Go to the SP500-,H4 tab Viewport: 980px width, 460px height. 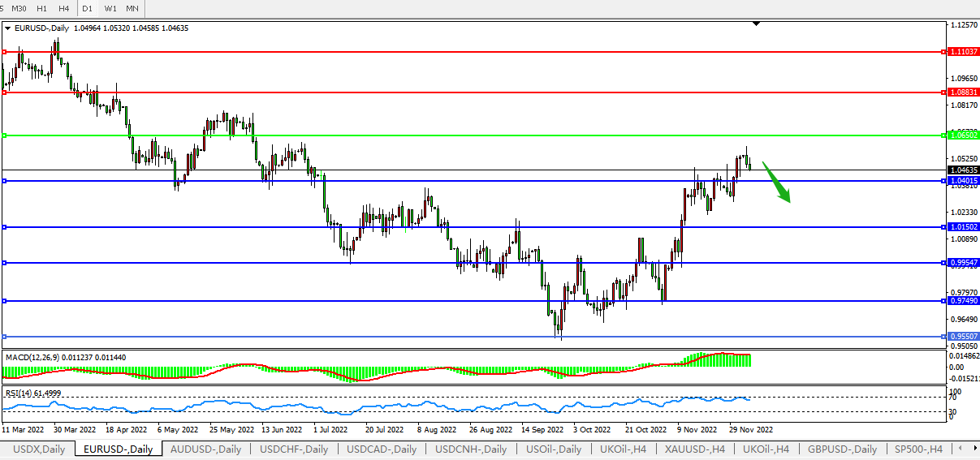(x=917, y=449)
